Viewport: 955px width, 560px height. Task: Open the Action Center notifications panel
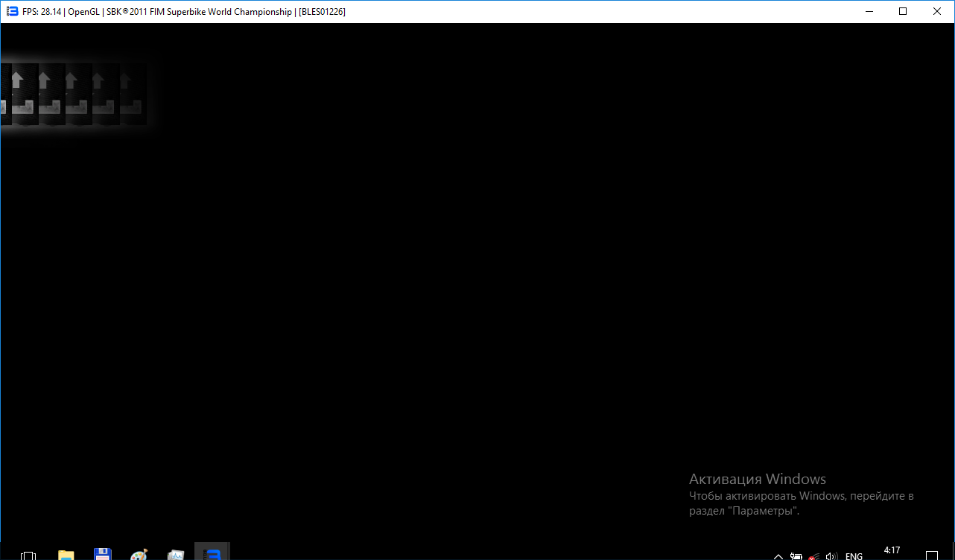click(x=932, y=556)
